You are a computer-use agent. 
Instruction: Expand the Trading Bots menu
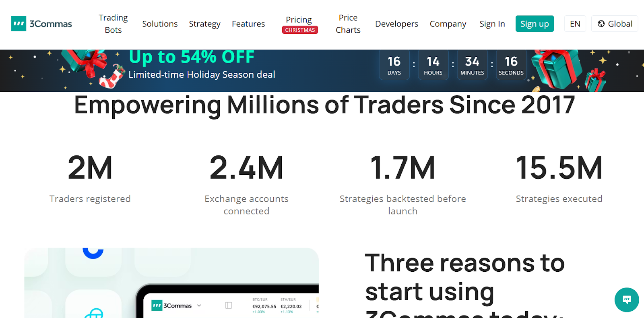tap(113, 24)
